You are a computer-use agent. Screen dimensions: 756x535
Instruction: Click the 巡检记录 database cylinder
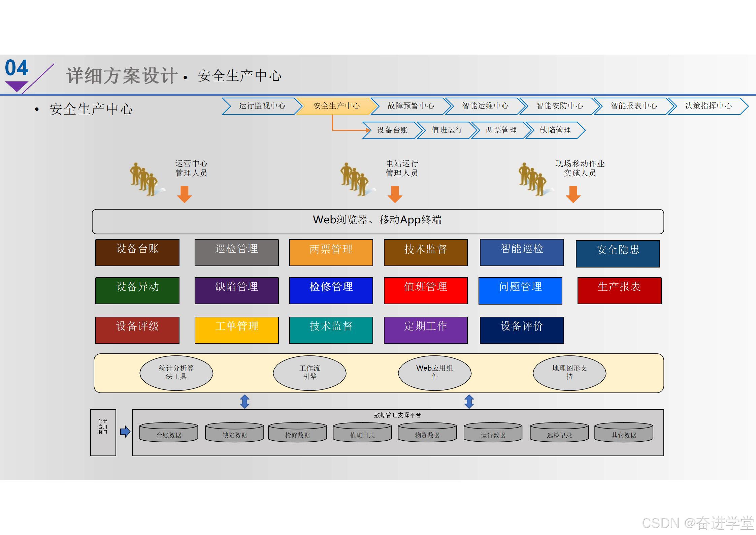559,433
